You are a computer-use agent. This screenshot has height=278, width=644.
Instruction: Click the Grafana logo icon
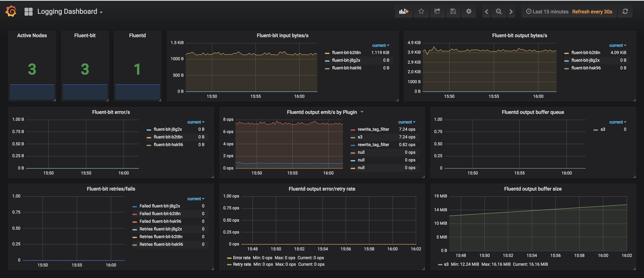click(11, 11)
